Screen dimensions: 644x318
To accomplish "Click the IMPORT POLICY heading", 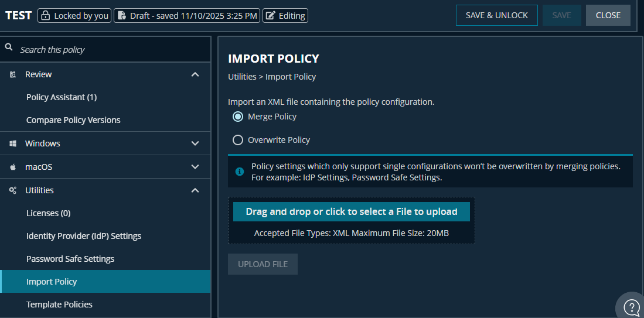I will 274,59.
